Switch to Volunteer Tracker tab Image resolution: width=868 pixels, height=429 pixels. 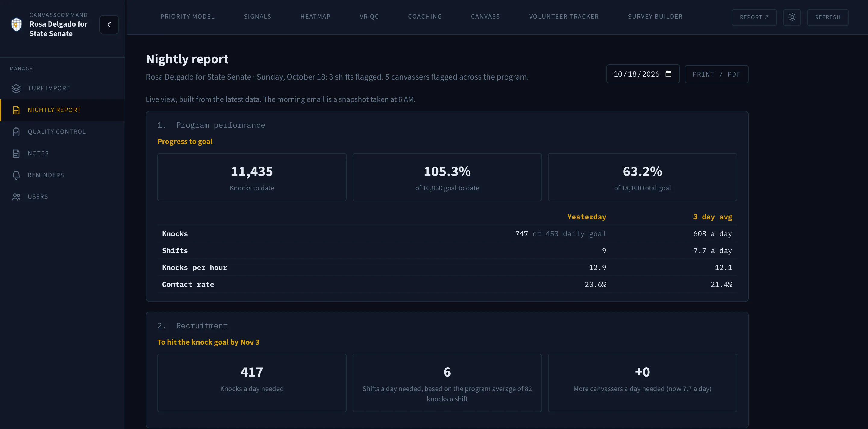coord(564,17)
